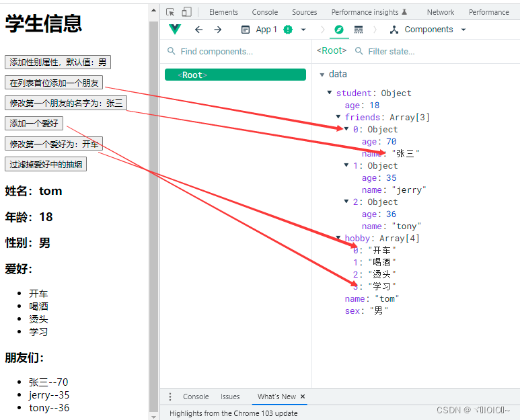Collapse the friends 0: Object node
This screenshot has height=420, width=520.
tap(346, 129)
